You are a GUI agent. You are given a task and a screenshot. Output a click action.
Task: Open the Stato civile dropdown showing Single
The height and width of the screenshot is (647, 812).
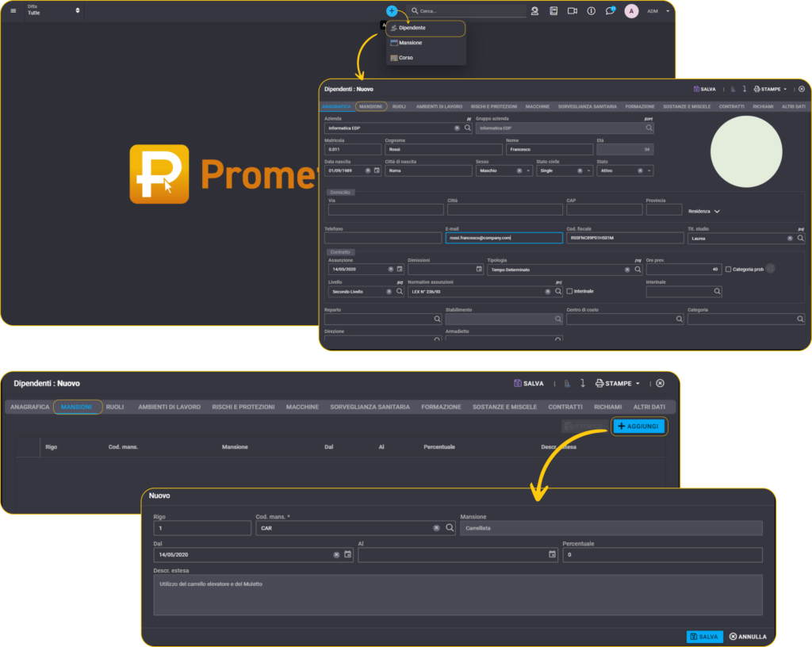point(589,170)
